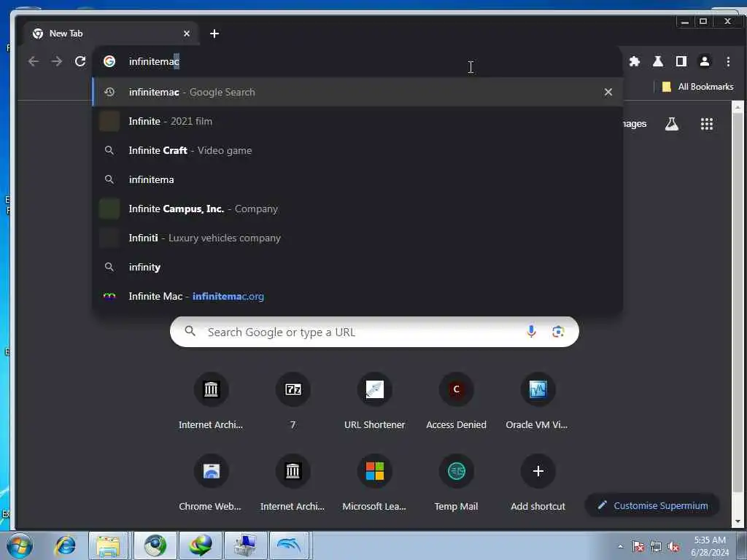Launch Internet Explorer from taskbar
747x560 pixels.
pyautogui.click(x=65, y=545)
